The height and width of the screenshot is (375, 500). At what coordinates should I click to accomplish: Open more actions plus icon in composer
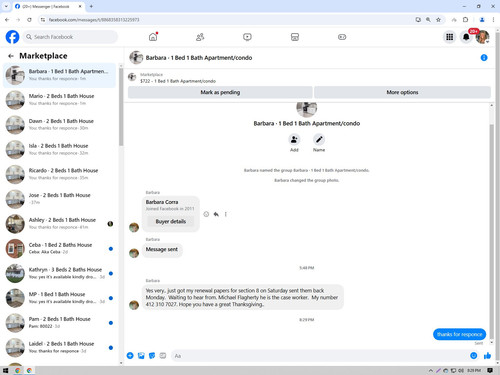click(130, 356)
